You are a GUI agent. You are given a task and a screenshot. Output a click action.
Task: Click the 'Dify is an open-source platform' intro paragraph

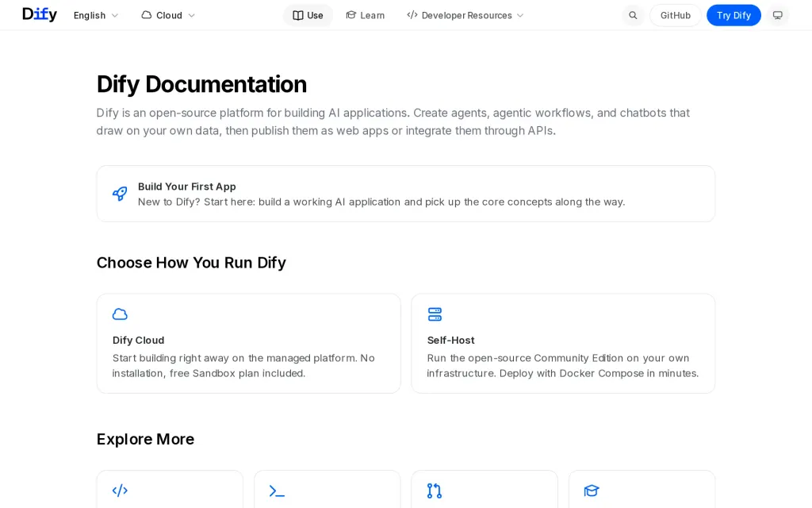[393, 121]
